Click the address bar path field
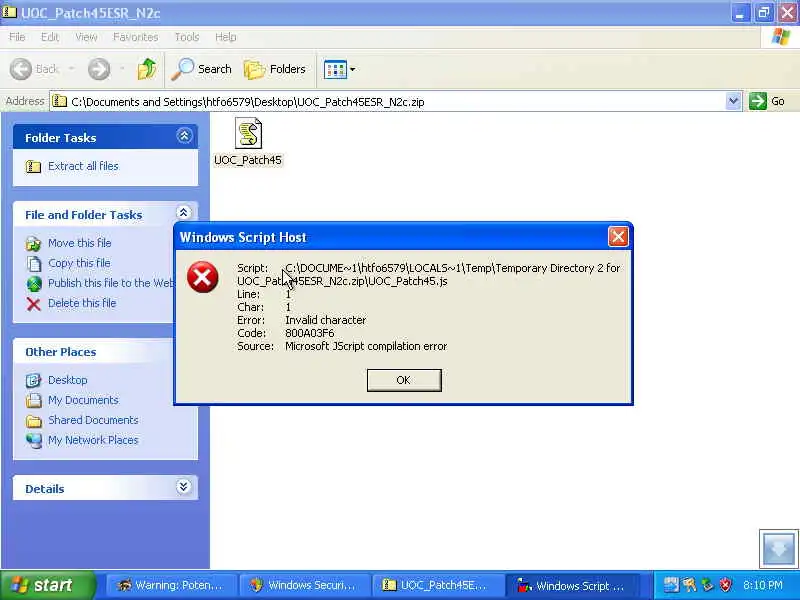Image resolution: width=800 pixels, height=600 pixels. (395, 102)
